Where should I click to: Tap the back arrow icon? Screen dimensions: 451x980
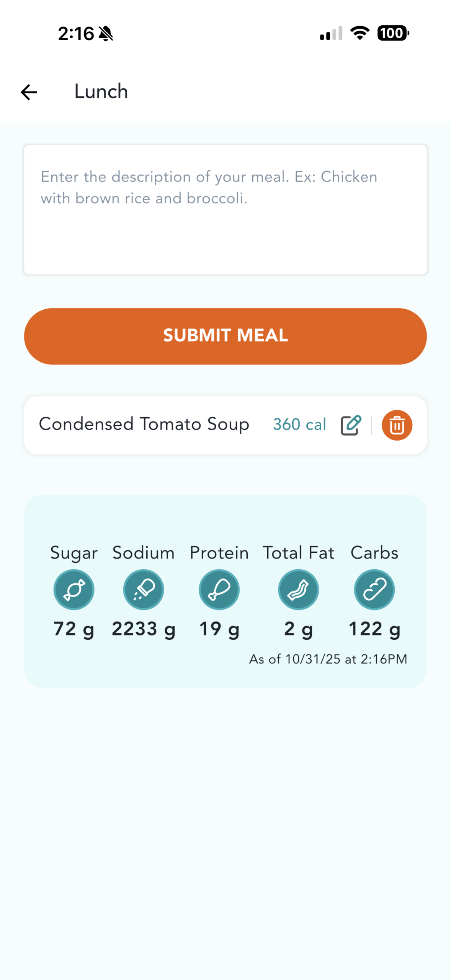pos(29,92)
